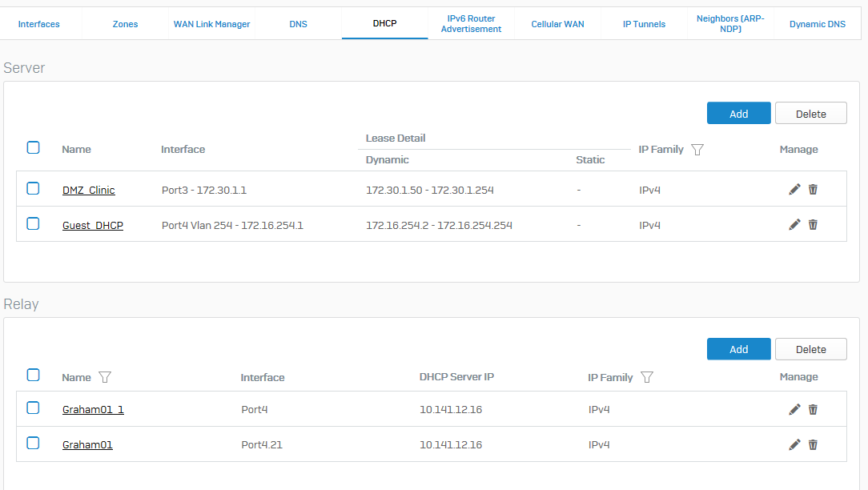Screen dimensions: 868x490
Task: Open IP Family filter in Relay table
Action: (x=646, y=377)
